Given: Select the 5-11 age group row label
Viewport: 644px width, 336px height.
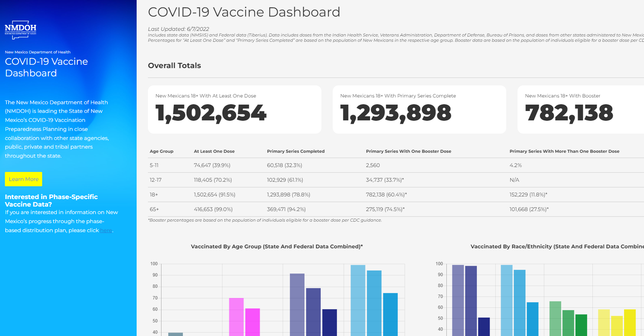Looking at the screenshot, I should (x=154, y=165).
